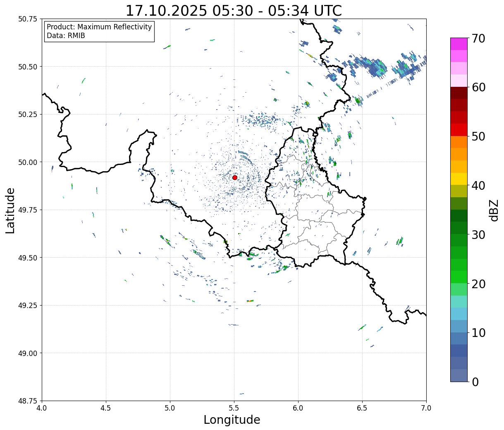Click the colorbar tick label 10
The image size is (504, 430).
coord(478,333)
